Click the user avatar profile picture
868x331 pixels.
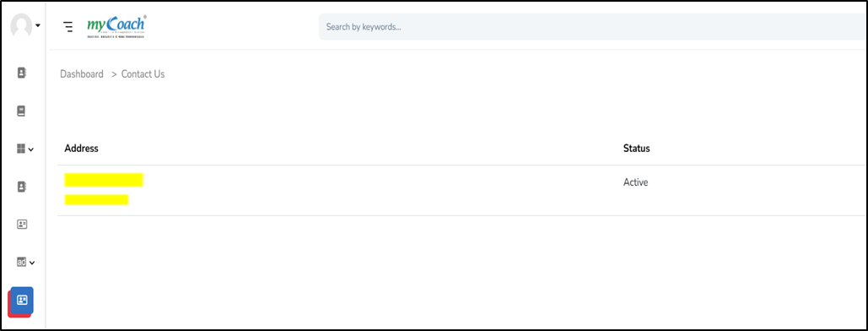pyautogui.click(x=22, y=25)
